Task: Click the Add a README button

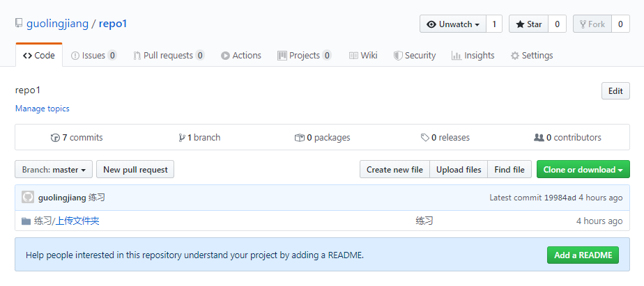Action: click(583, 255)
